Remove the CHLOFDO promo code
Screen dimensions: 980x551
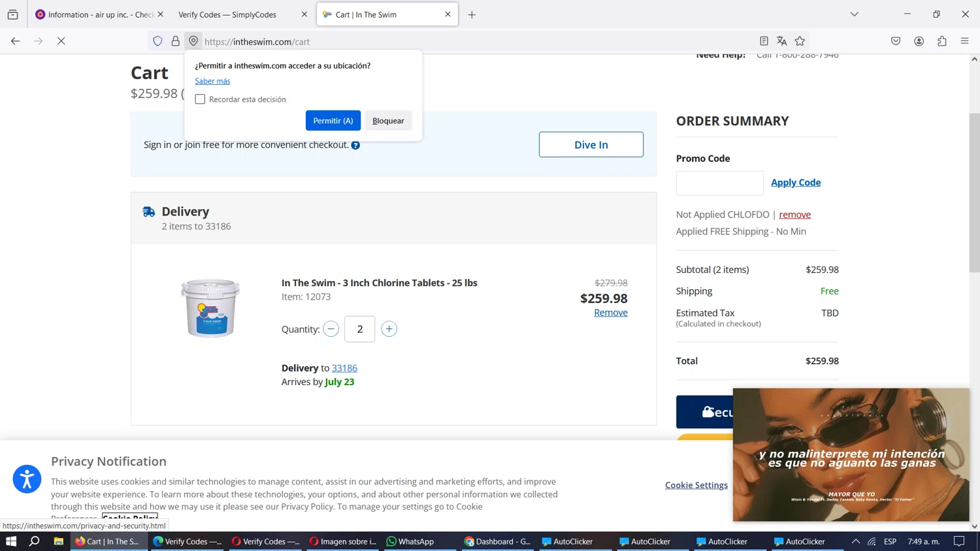(x=794, y=215)
